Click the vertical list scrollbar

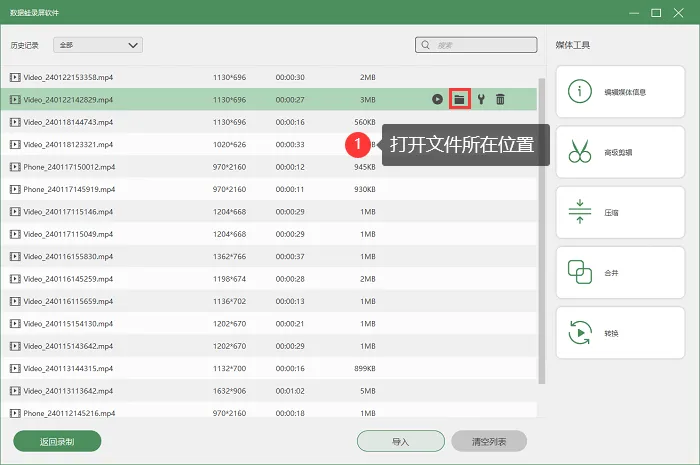click(x=542, y=231)
